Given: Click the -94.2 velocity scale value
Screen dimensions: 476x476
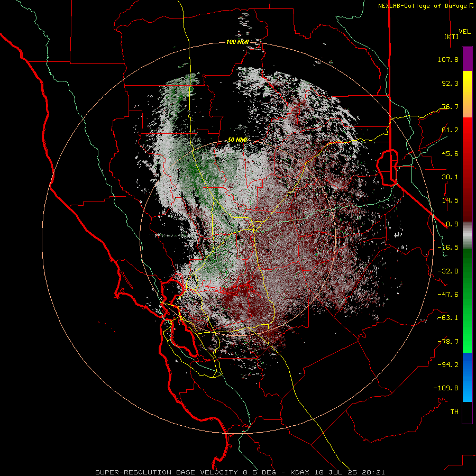Looking at the screenshot, I should pos(448,365).
